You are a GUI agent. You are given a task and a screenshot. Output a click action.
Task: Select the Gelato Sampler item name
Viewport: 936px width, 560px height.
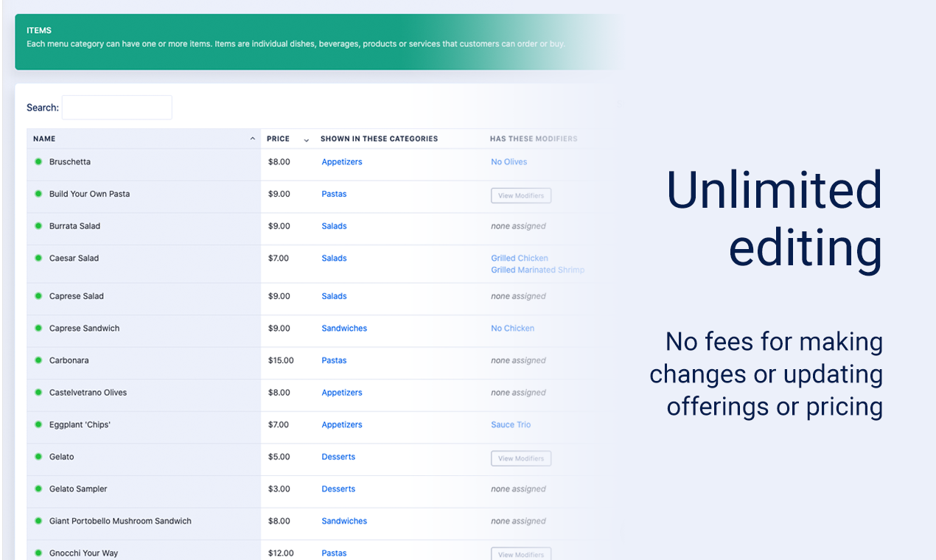click(78, 489)
